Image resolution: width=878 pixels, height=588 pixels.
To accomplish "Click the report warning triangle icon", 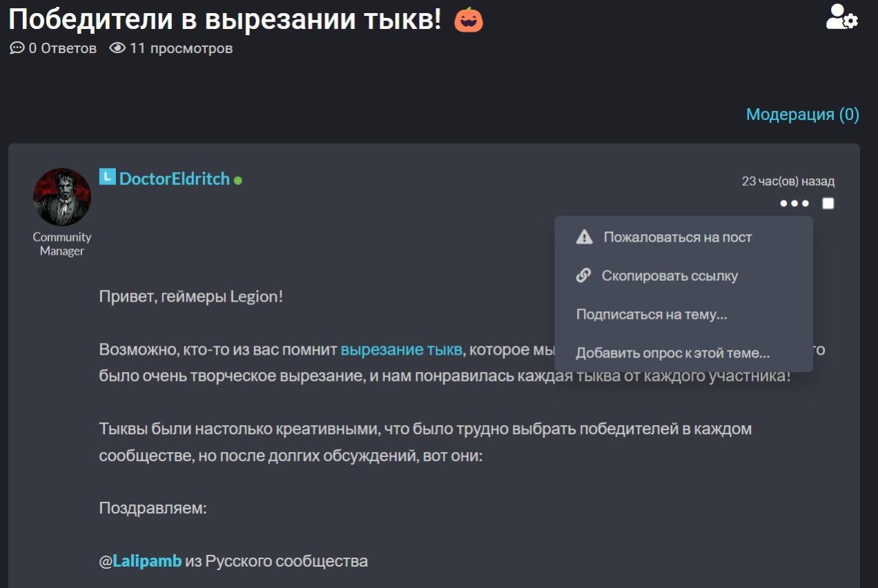I will click(585, 237).
